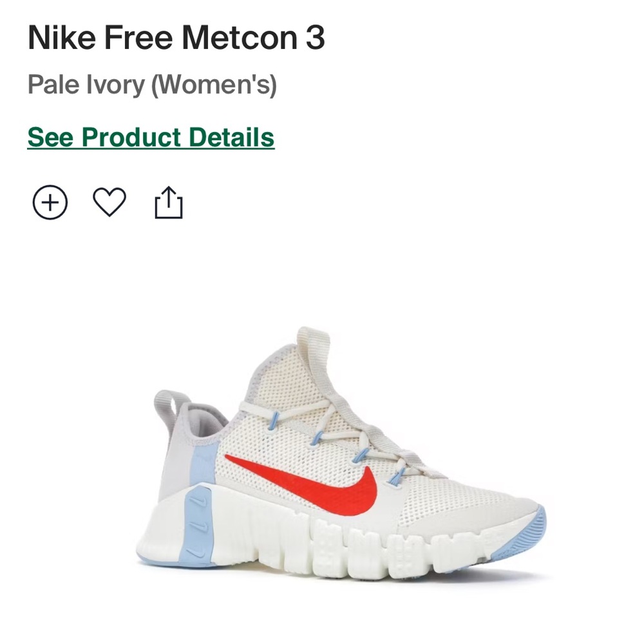Viewport: 644px width, 644px height.
Task: Click the Nike Free Metcon 3 title
Action: 176,39
